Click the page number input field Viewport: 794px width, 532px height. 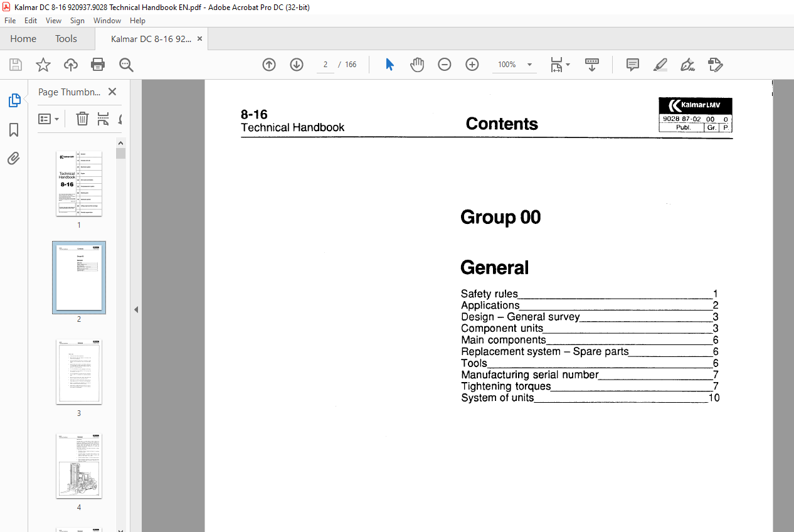pyautogui.click(x=325, y=65)
